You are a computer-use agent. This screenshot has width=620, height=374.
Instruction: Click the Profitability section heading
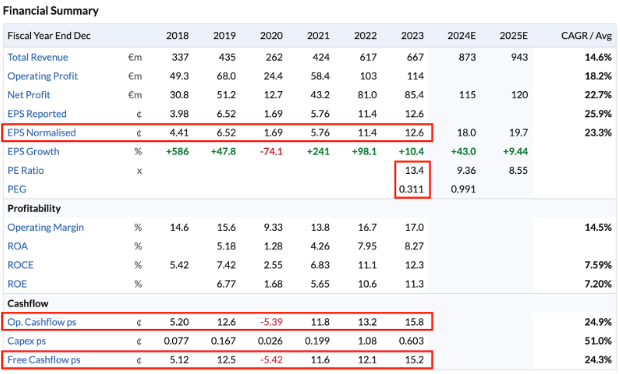click(x=34, y=208)
